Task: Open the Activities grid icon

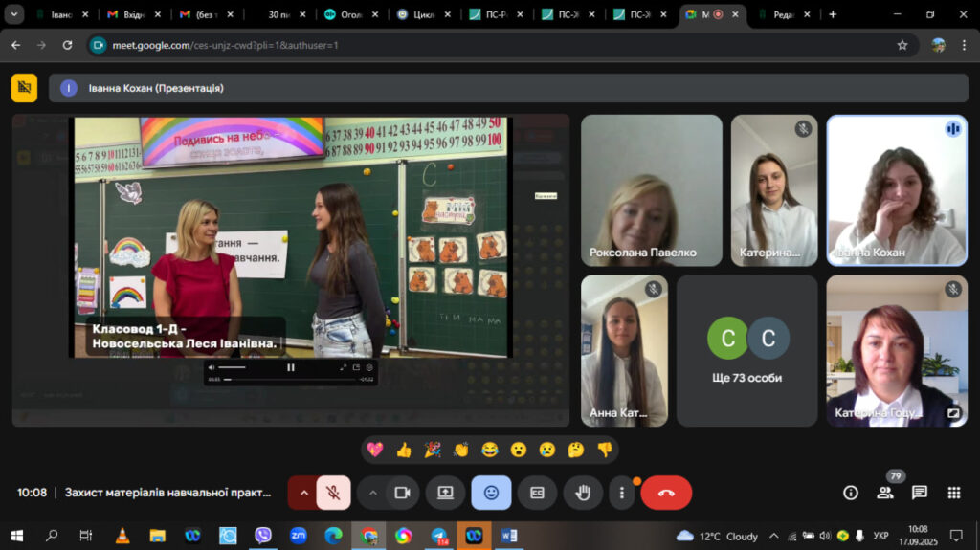Action: [954, 493]
